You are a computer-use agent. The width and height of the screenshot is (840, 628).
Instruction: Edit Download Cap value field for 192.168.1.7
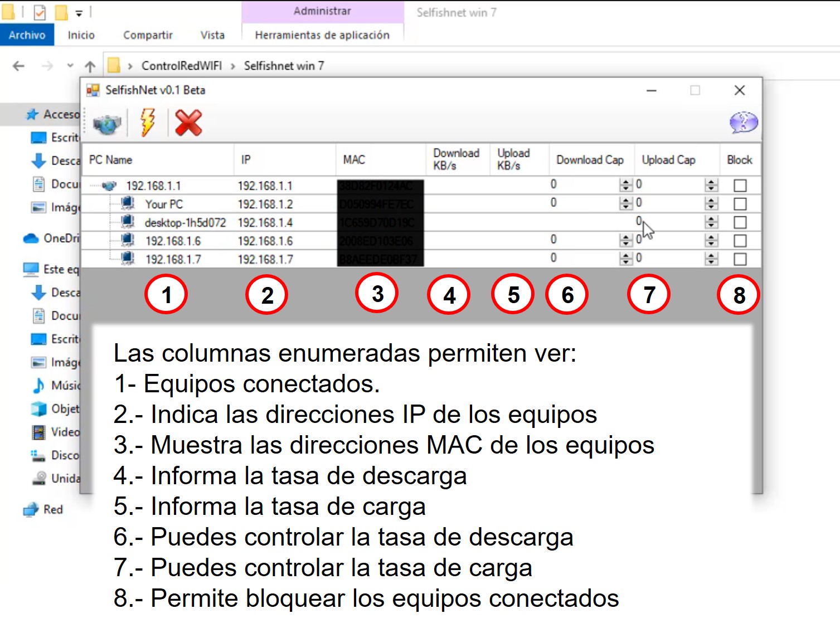click(x=584, y=258)
